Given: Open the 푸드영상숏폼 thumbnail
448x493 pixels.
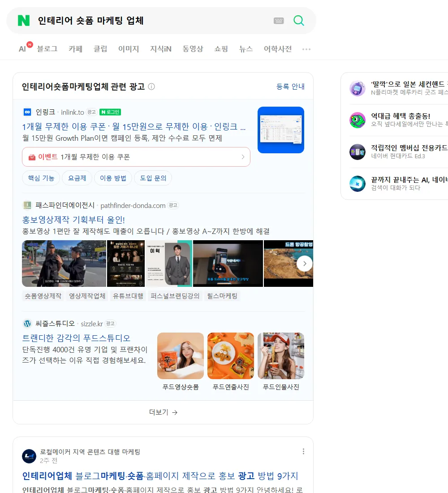Looking at the screenshot, I should 181,356.
